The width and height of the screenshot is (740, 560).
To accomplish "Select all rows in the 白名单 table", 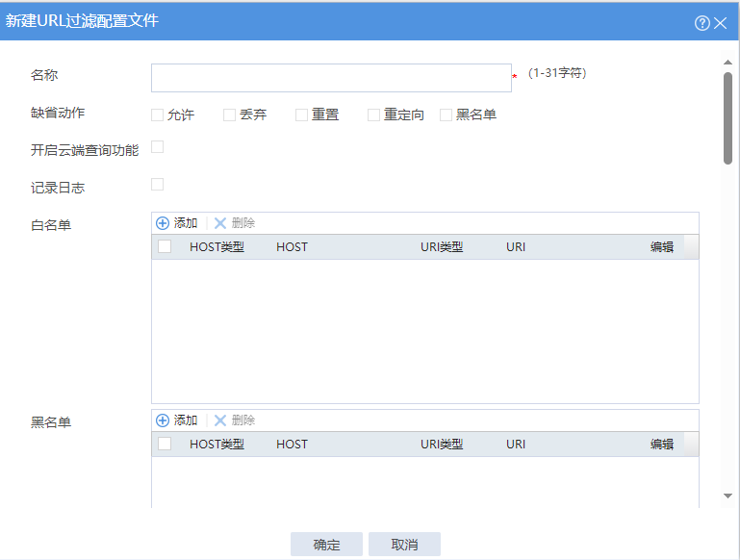I will tap(165, 246).
